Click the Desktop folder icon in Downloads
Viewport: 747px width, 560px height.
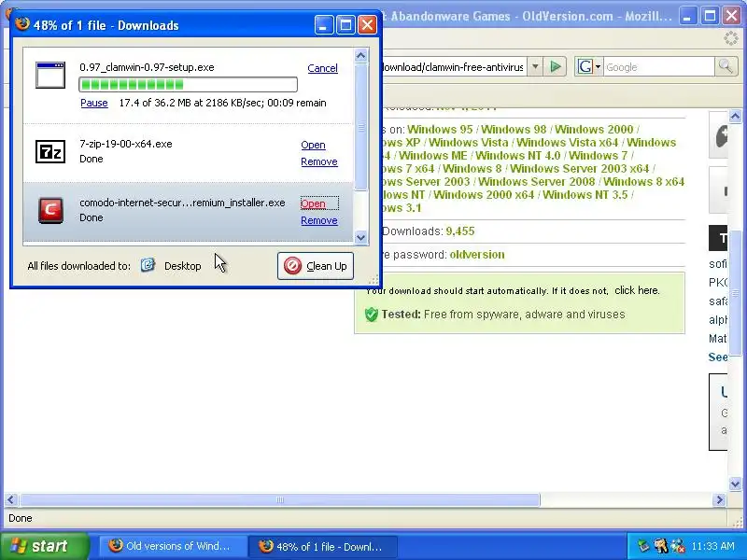tap(148, 265)
